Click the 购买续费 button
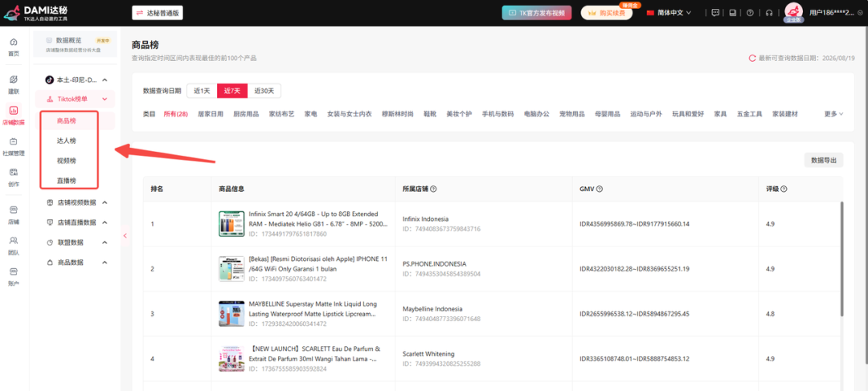868x391 pixels. (606, 13)
